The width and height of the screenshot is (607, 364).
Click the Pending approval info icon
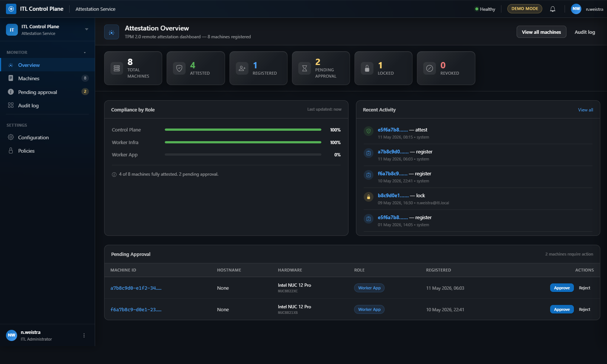pyautogui.click(x=11, y=92)
